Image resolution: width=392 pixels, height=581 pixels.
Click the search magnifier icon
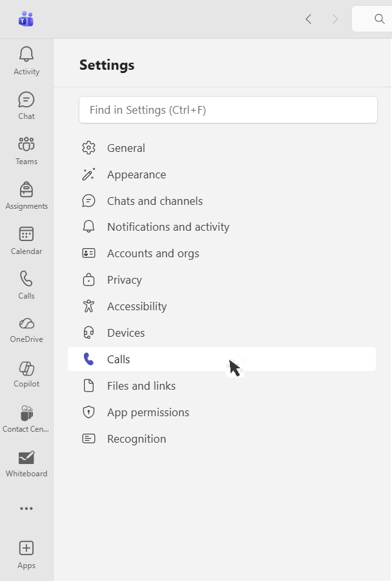click(x=380, y=19)
